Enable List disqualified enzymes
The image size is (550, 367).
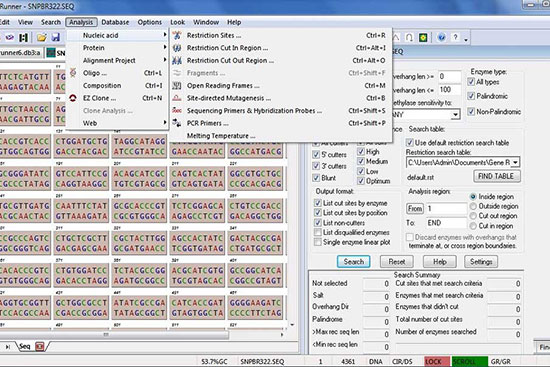pos(317,232)
